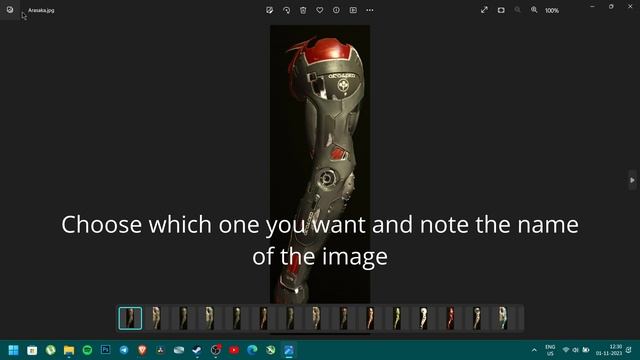Select the white arm thumbnail

[x=424, y=318]
